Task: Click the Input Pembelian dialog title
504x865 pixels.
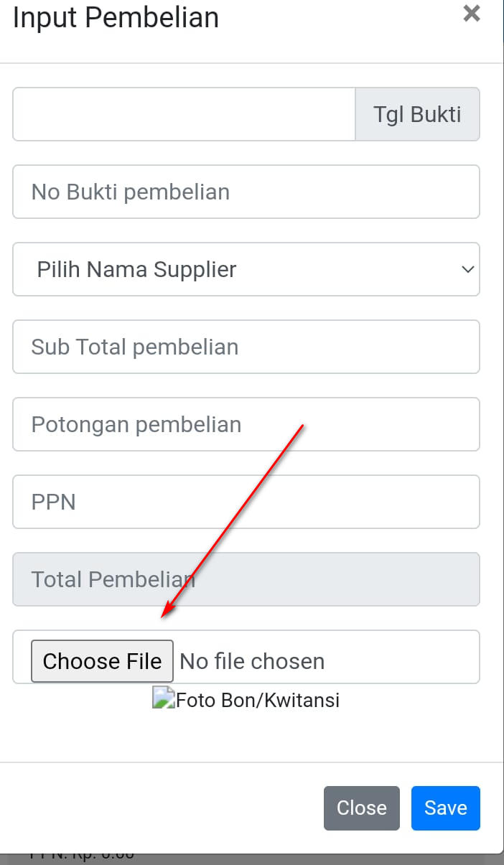Action: [116, 17]
